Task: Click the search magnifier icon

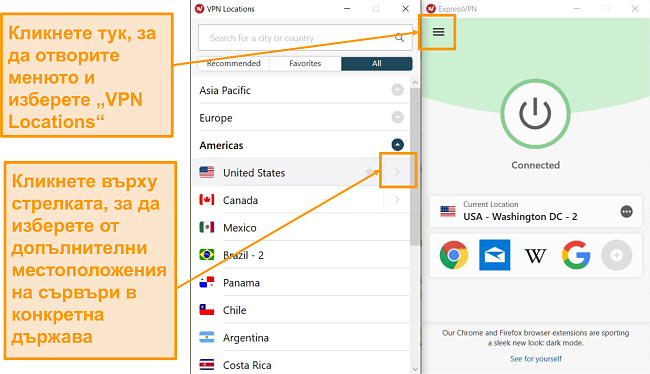Action: pyautogui.click(x=399, y=38)
